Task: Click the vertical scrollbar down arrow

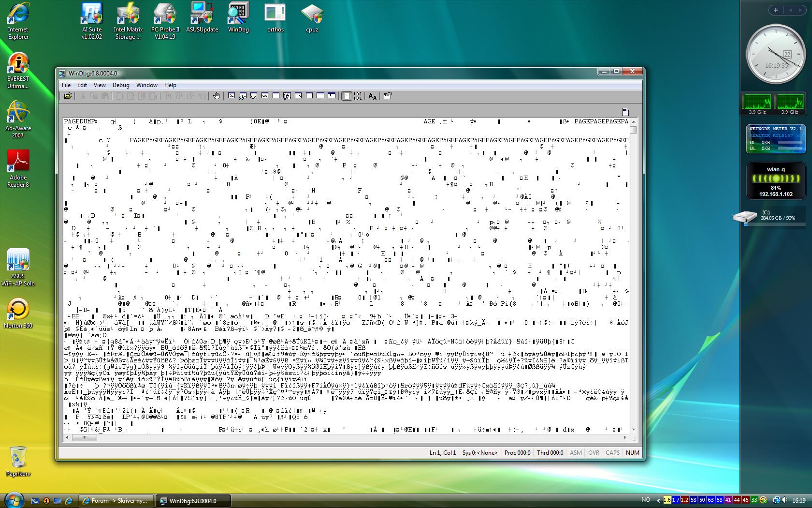Action: [x=634, y=429]
